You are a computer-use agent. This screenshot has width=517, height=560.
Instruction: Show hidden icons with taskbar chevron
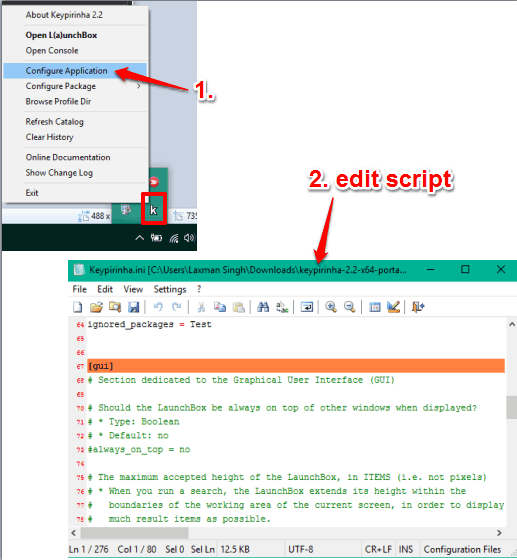point(140,238)
